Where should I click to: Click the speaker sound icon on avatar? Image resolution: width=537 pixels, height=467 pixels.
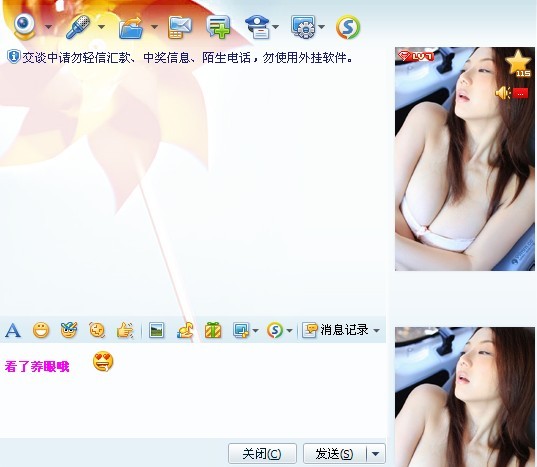(x=503, y=93)
